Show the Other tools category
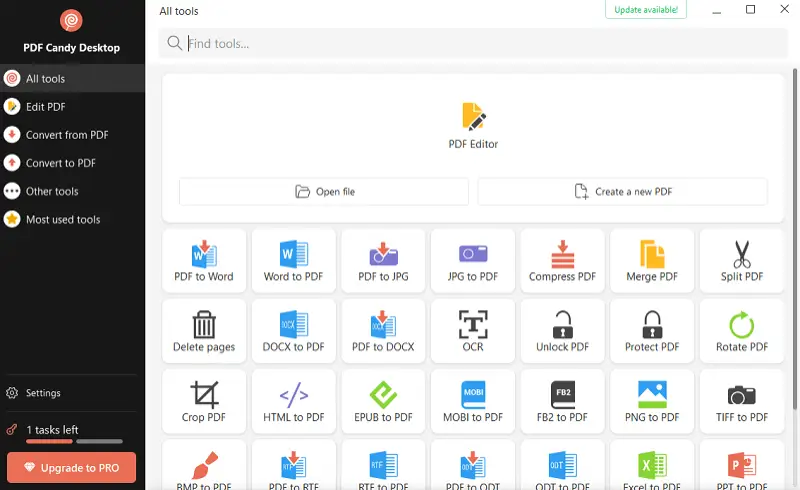 [x=72, y=191]
